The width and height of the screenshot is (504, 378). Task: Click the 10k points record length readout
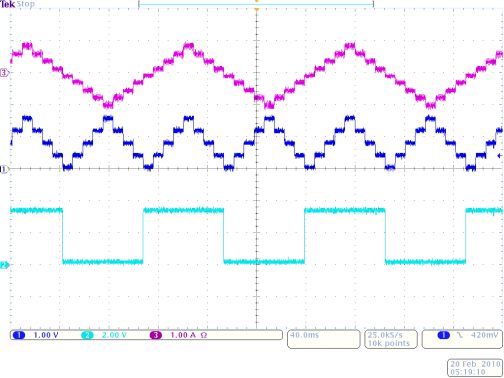point(389,343)
